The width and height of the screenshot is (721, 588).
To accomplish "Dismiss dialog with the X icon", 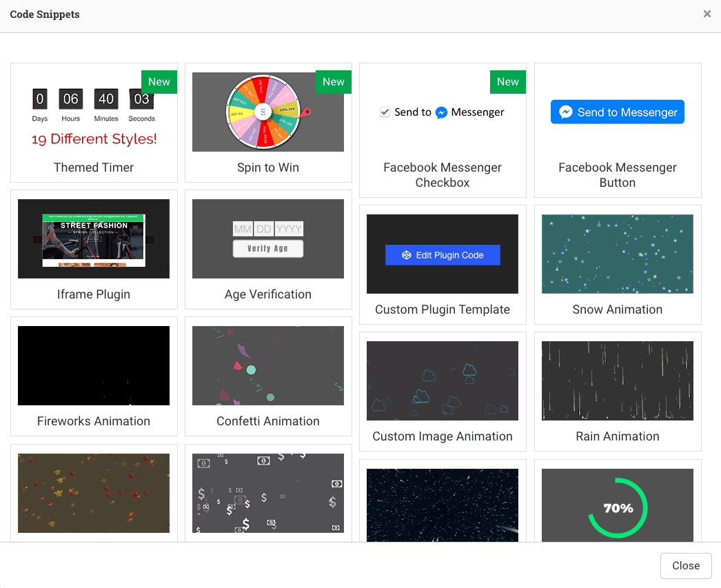I will pos(707,14).
